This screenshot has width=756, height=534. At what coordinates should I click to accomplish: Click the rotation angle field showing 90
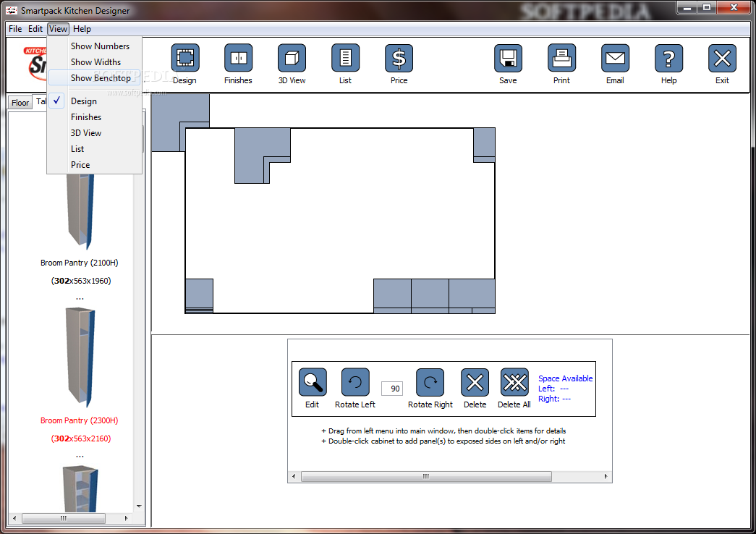click(x=392, y=389)
